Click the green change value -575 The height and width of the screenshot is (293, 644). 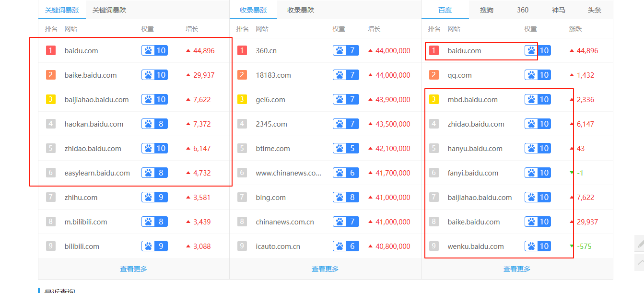tap(584, 246)
